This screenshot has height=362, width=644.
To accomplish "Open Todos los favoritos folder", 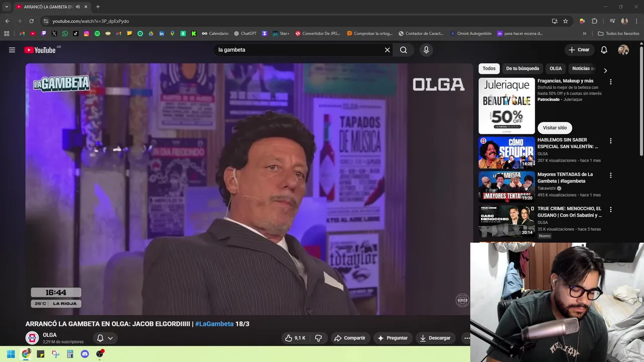I will tap(618, 34).
